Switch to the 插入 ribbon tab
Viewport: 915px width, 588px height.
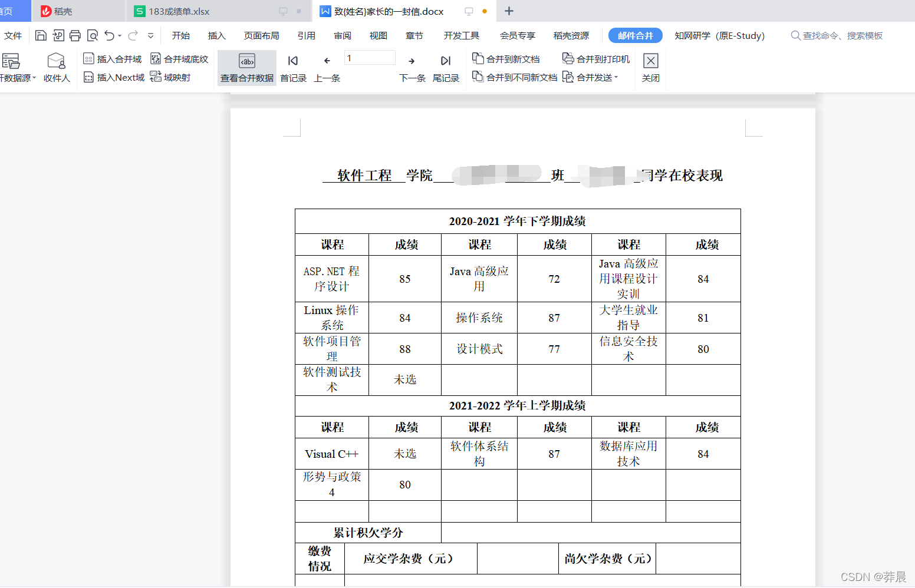(217, 36)
